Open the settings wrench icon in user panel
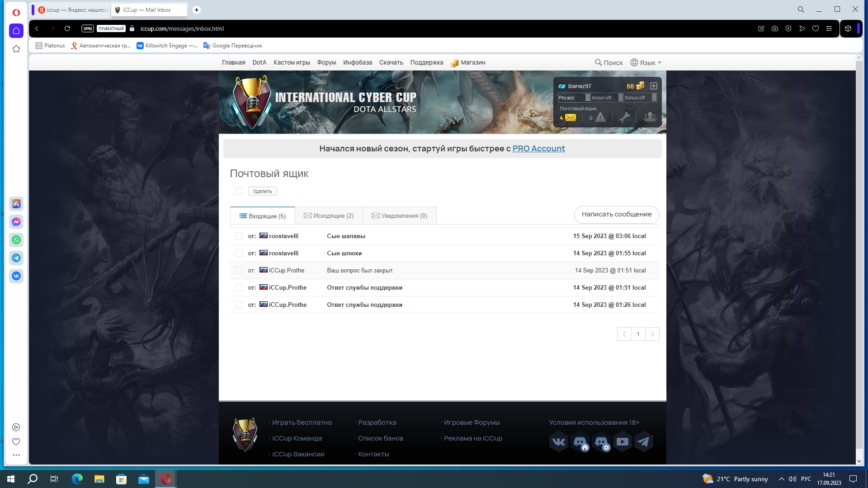Viewport: 868px width, 488px height. 624,117
